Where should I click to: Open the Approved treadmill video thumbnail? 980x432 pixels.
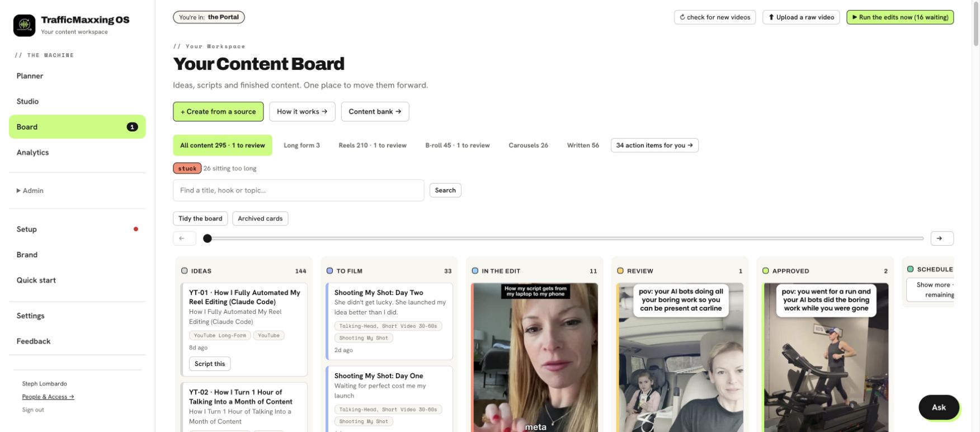coord(826,358)
